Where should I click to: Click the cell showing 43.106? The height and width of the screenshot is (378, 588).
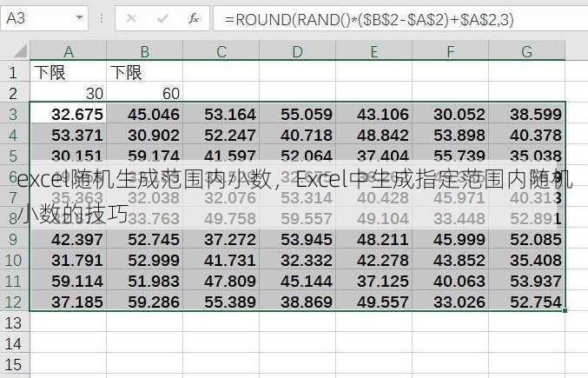pyautogui.click(x=373, y=114)
